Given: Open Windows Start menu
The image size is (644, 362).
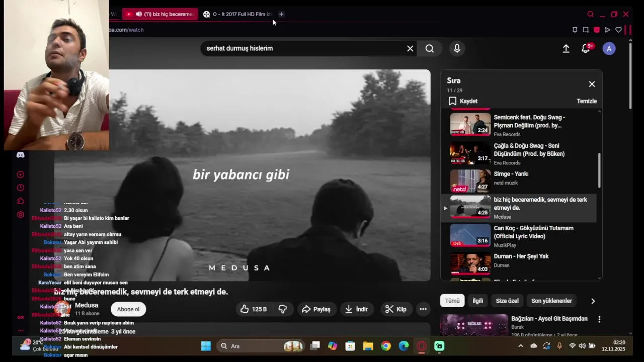Looking at the screenshot, I should click(206, 346).
